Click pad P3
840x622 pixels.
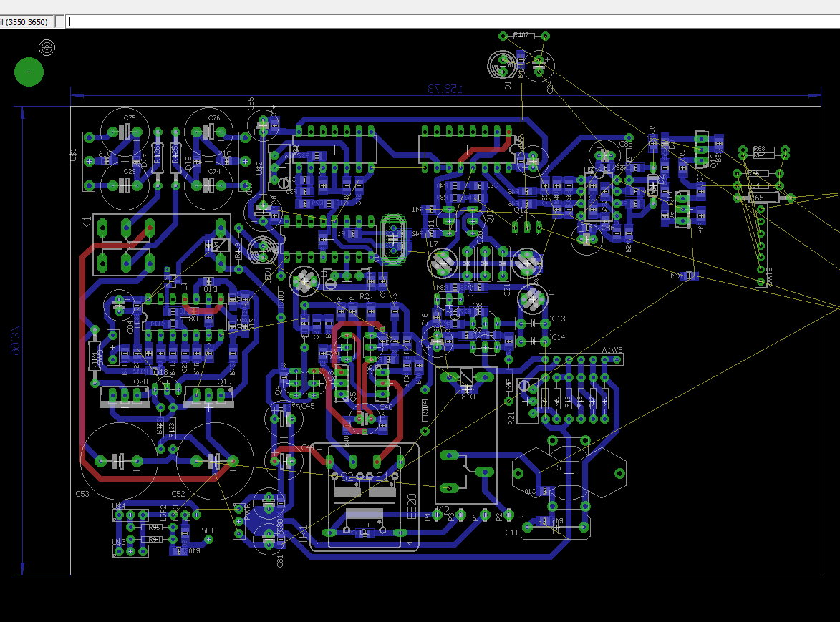point(460,515)
